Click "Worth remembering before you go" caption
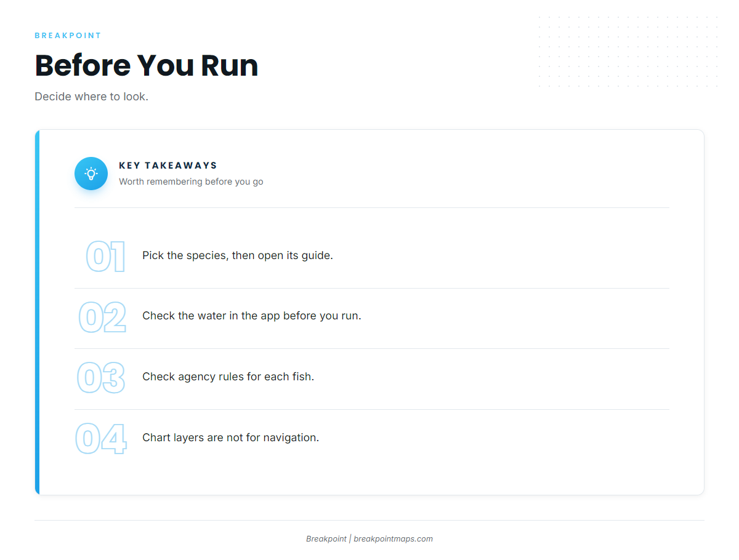Screen dimensions: 739x560 point(191,182)
